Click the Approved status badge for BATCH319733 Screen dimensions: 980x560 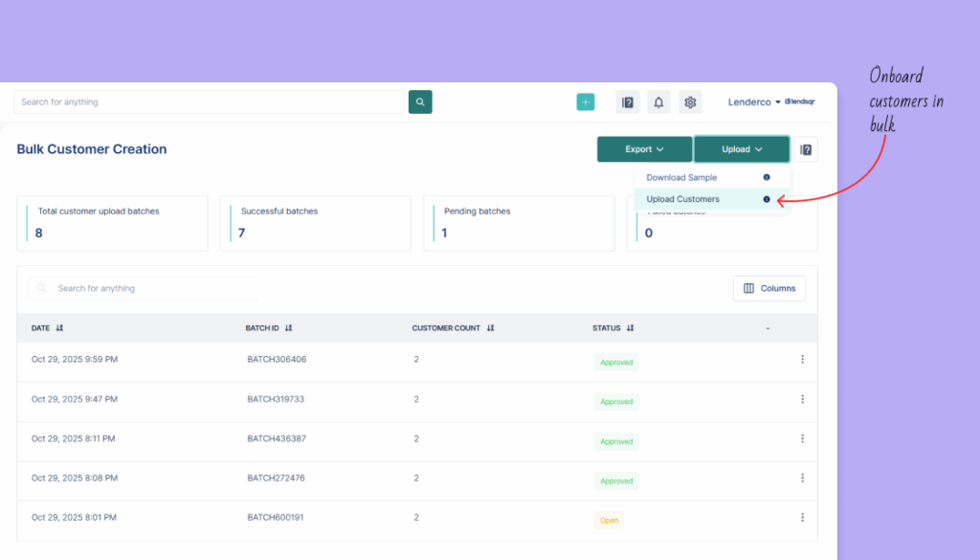(x=616, y=402)
